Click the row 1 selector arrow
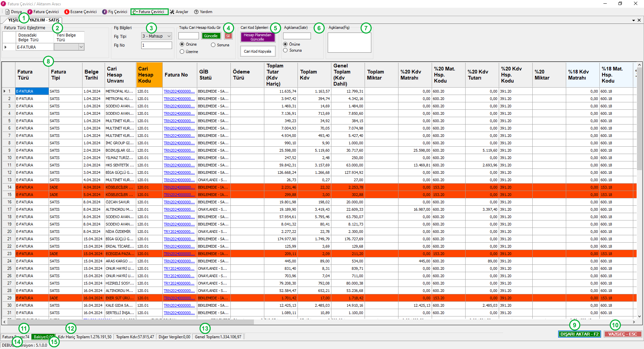644x349 pixels. coord(4,91)
